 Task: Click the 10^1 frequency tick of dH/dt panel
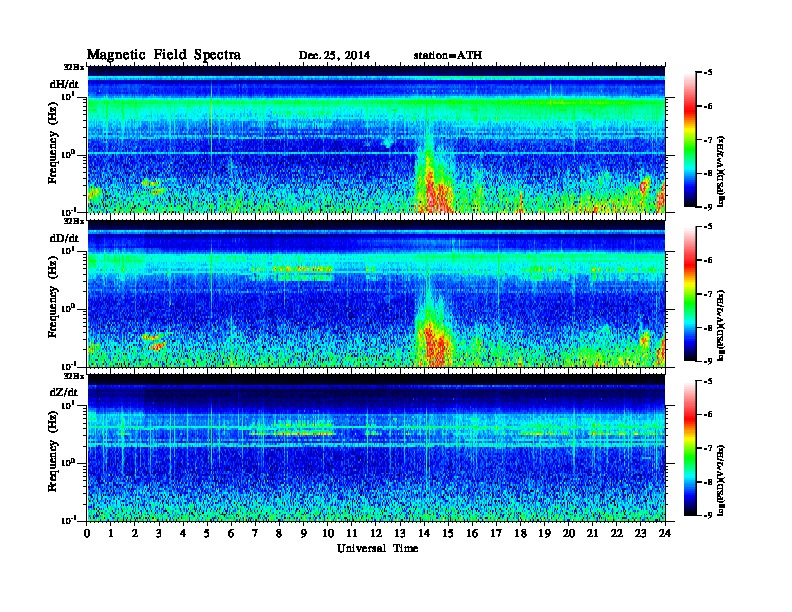coord(69,96)
